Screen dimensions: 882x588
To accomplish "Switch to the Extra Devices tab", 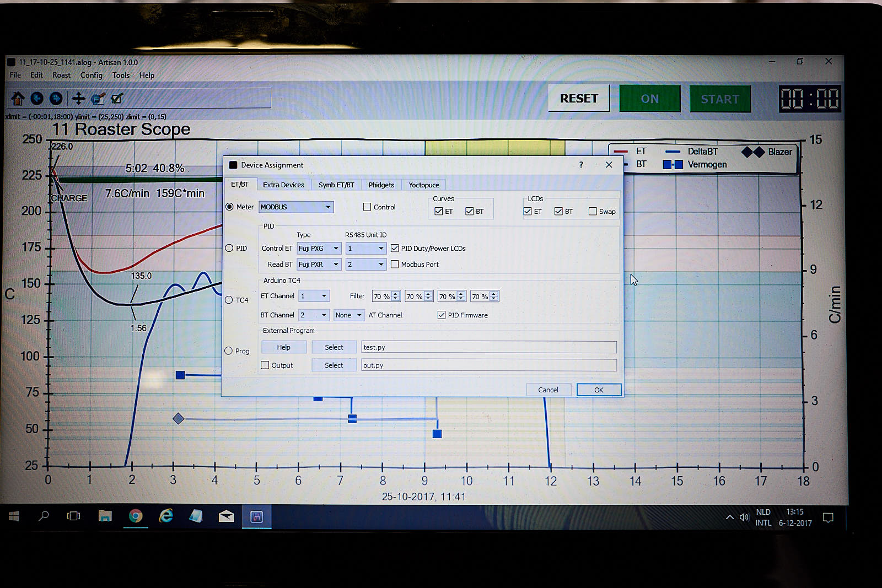I will click(x=283, y=185).
